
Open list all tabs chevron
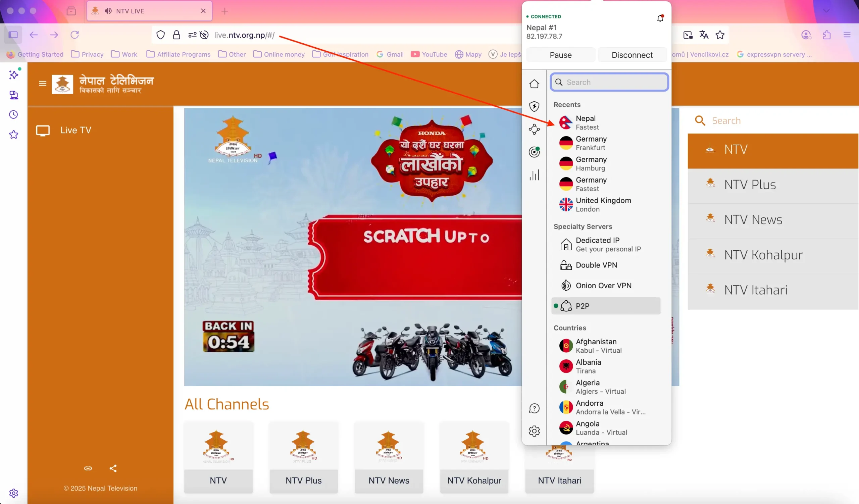(826, 11)
